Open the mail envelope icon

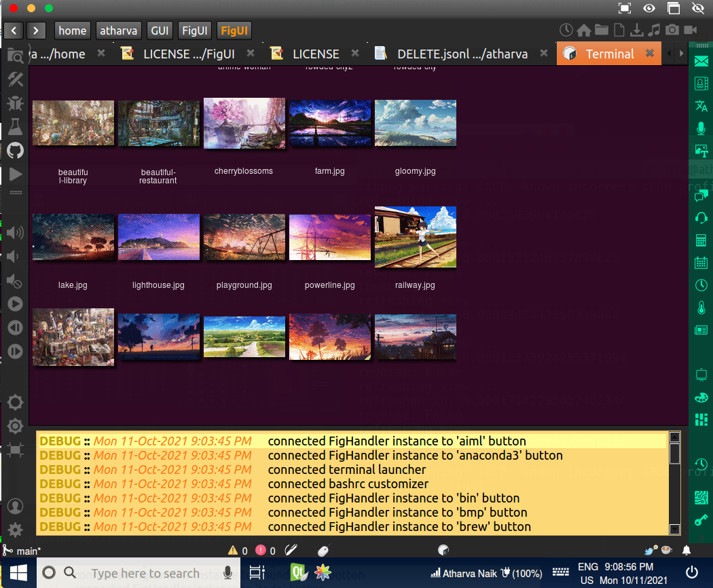[x=701, y=61]
